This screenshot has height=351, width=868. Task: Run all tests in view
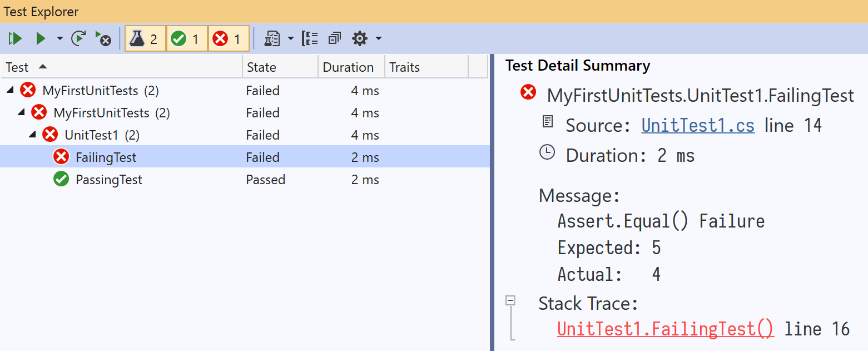[15, 39]
